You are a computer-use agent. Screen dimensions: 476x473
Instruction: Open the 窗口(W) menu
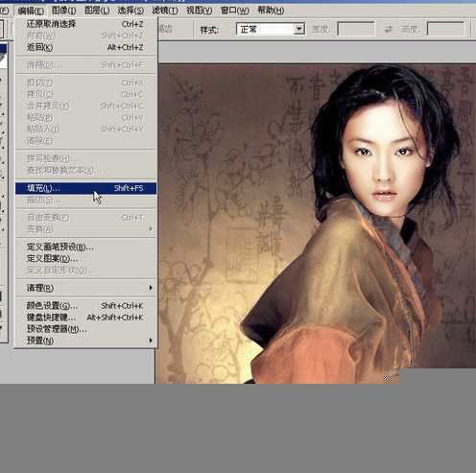pos(234,11)
